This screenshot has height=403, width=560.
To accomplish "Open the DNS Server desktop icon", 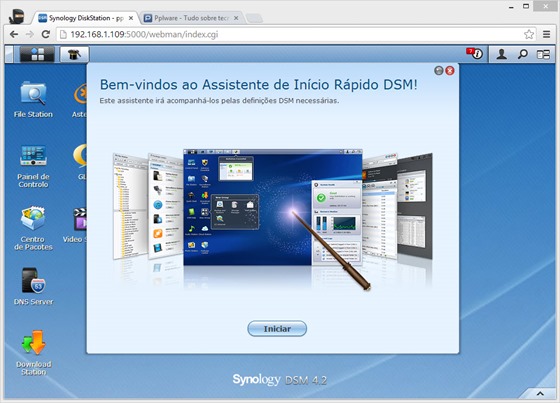I will pyautogui.click(x=33, y=286).
